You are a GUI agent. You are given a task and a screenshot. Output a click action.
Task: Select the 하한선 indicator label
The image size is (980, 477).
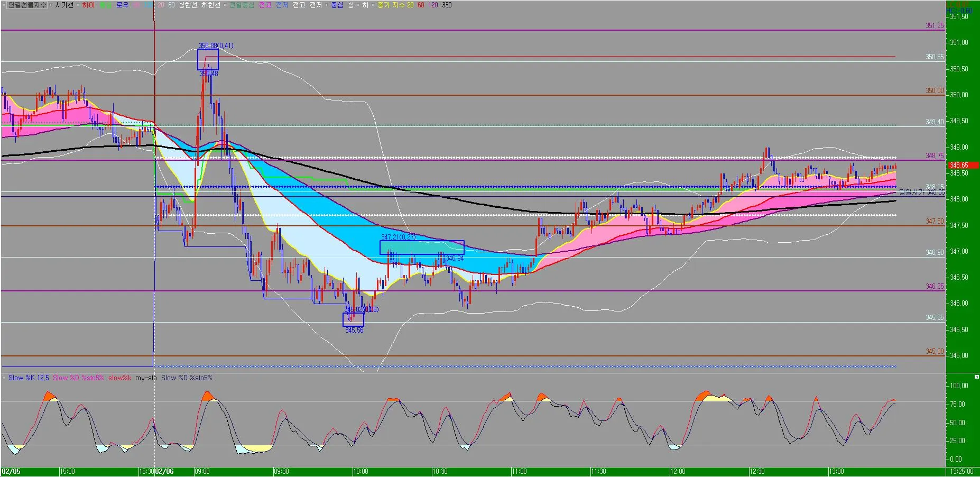click(211, 5)
